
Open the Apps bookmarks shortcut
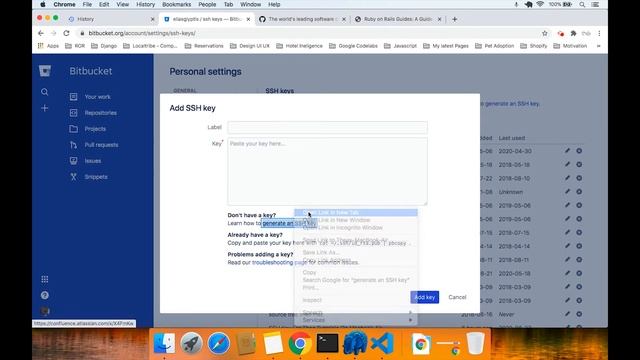tap(48, 46)
